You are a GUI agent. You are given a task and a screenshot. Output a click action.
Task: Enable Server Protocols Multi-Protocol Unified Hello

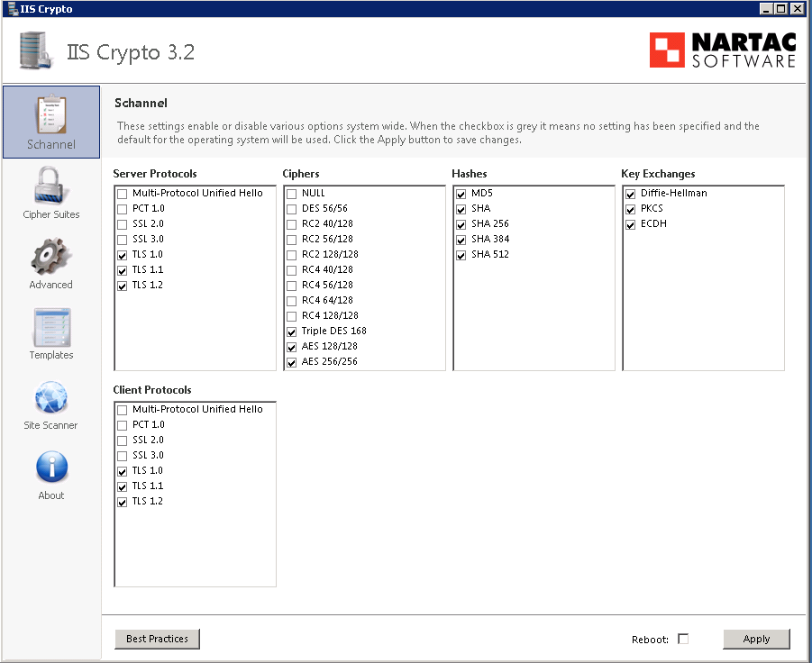(x=123, y=194)
